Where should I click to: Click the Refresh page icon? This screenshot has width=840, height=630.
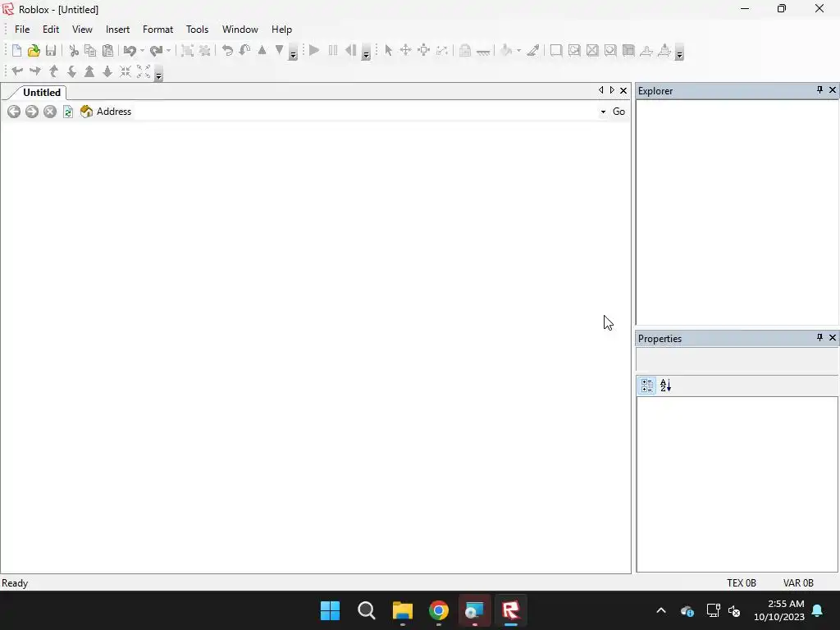point(68,112)
